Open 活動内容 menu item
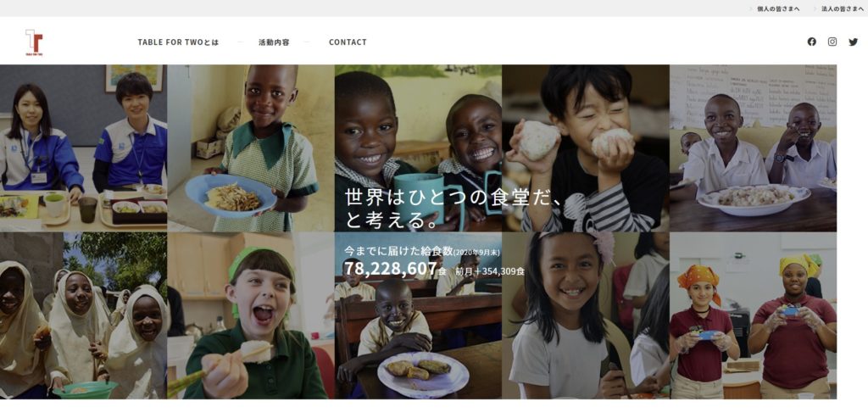 (274, 42)
